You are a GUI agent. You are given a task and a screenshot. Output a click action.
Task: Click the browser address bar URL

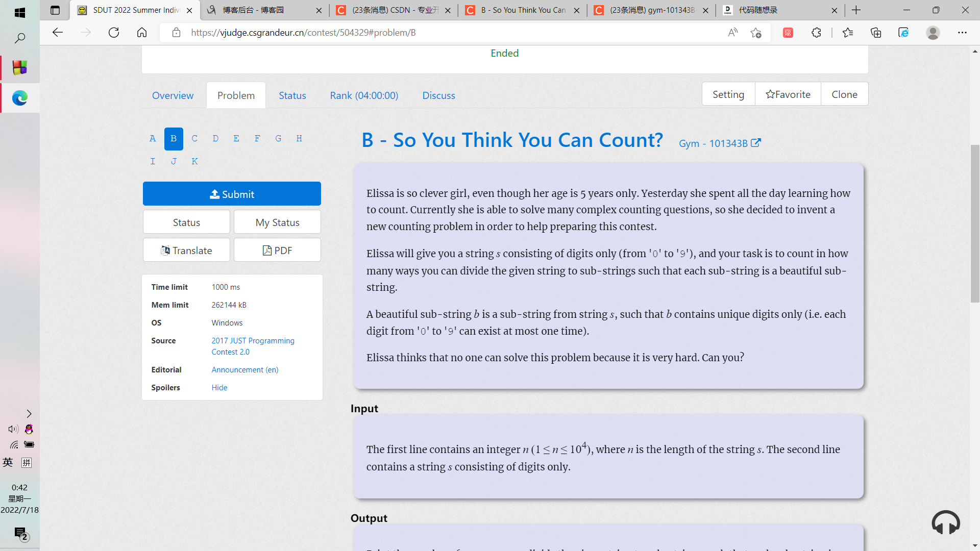tap(303, 33)
